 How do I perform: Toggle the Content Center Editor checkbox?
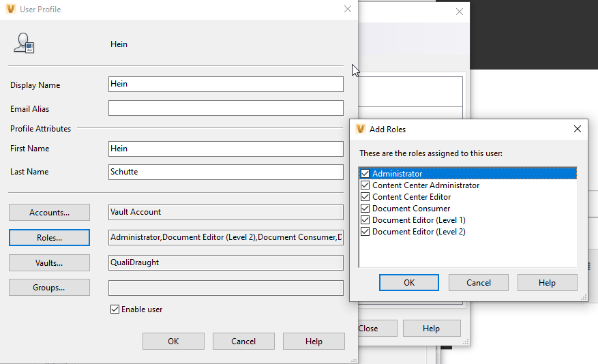click(x=365, y=197)
